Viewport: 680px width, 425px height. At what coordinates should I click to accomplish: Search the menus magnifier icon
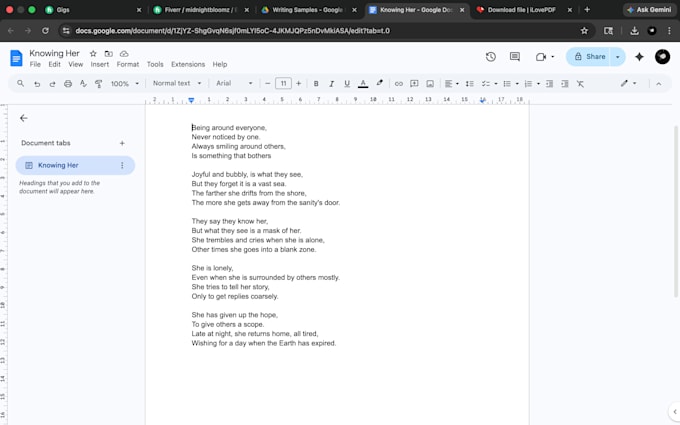[x=20, y=83]
